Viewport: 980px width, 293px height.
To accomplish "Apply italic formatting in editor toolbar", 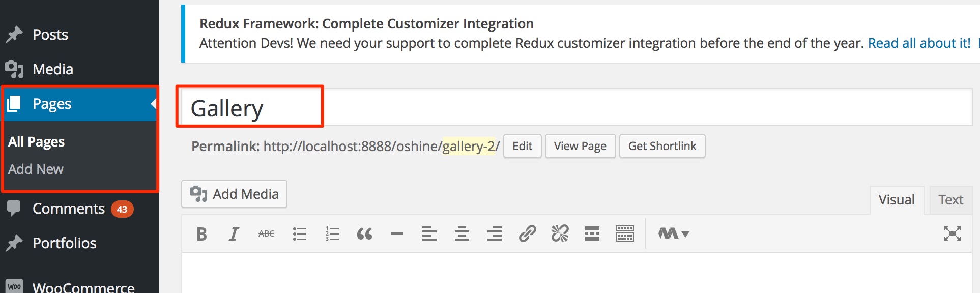I will (234, 234).
